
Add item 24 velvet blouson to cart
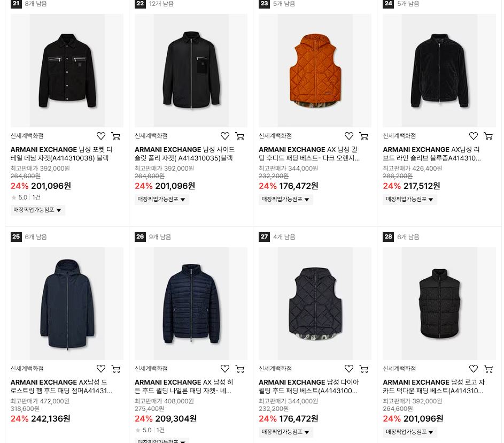click(x=489, y=136)
